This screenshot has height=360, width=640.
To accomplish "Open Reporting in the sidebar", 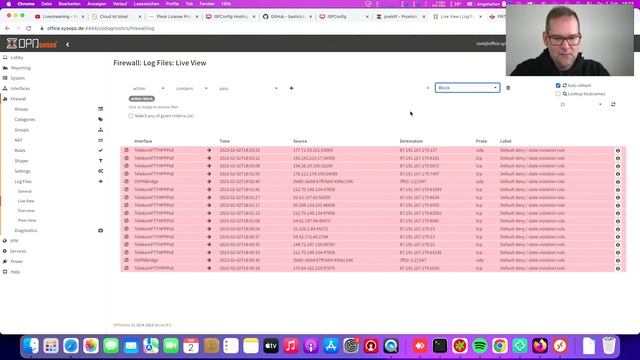I will [21, 68].
